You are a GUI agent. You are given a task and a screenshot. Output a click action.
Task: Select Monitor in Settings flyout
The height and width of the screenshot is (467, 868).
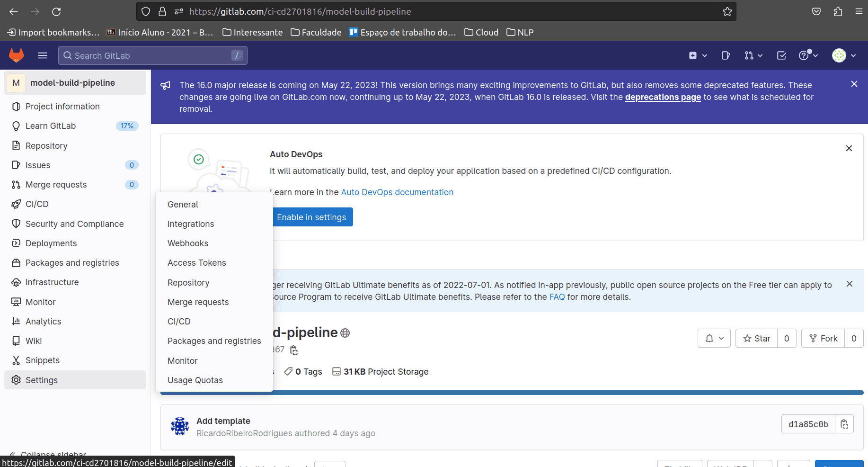[214, 361]
